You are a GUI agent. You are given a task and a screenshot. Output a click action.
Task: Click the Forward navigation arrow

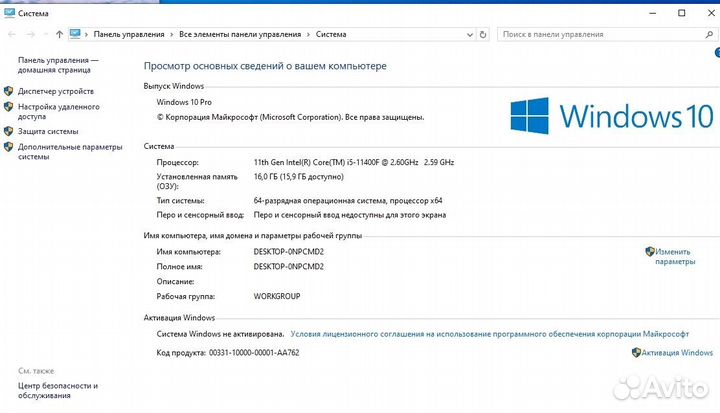click(31, 34)
